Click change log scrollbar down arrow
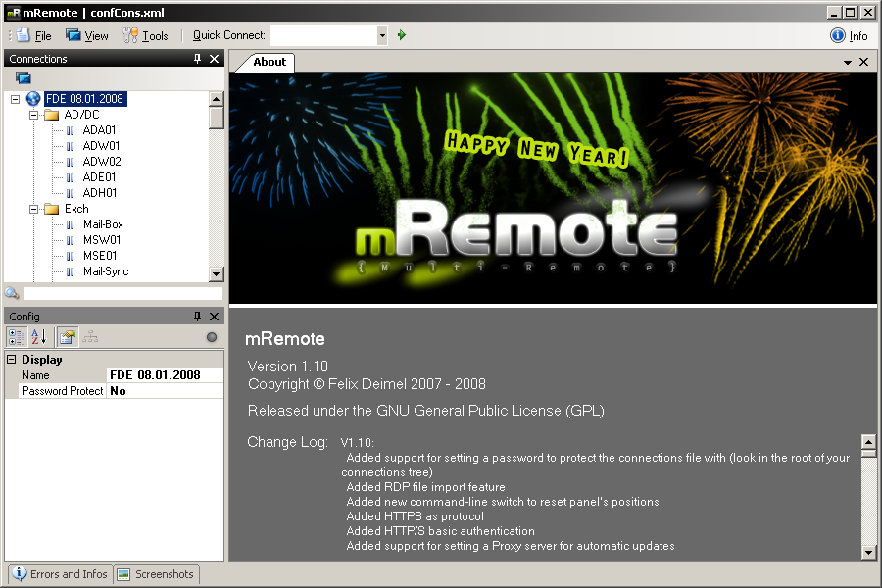882x588 pixels. [868, 553]
